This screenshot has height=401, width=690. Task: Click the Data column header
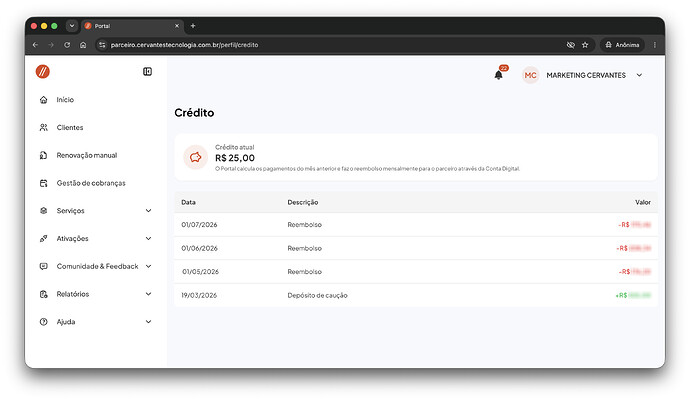click(x=188, y=202)
